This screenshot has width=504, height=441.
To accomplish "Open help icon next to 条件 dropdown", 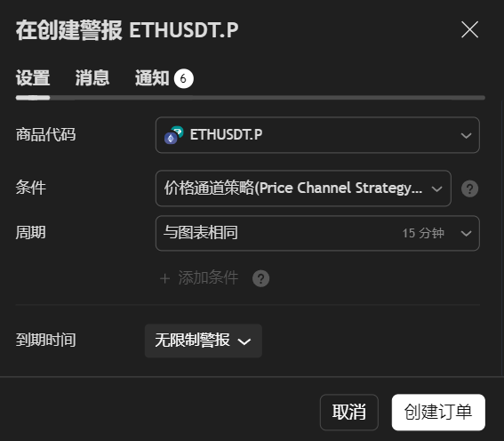I will (x=469, y=188).
